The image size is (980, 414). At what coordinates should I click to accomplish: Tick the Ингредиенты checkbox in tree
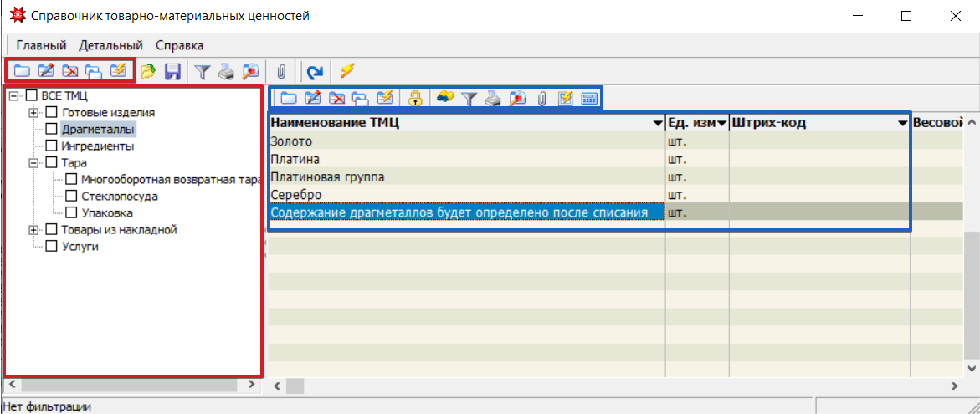point(51,146)
